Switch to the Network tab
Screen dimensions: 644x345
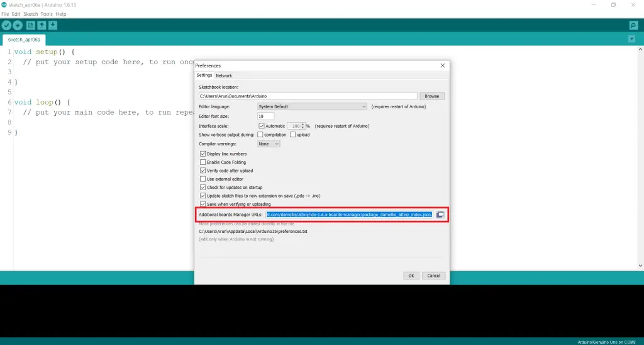(x=224, y=76)
